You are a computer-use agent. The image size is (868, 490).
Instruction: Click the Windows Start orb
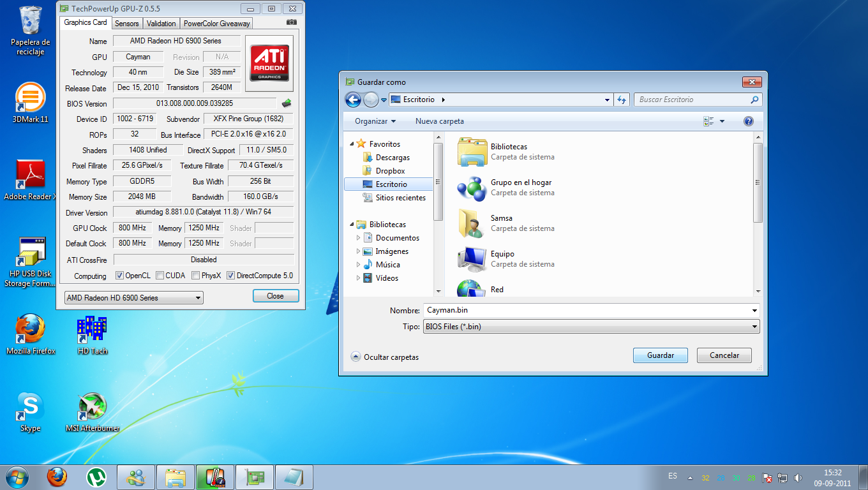[x=17, y=477]
